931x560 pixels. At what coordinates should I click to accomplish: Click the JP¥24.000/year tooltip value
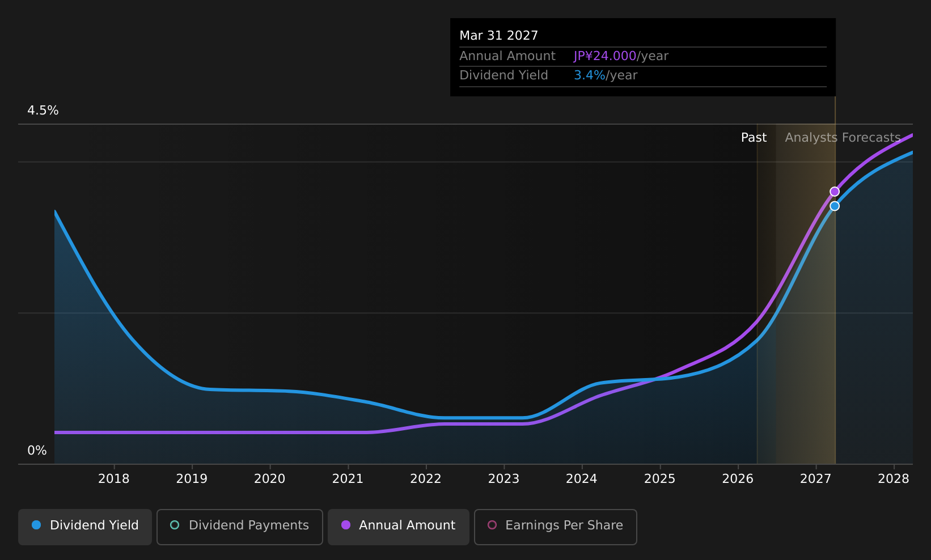(x=621, y=56)
